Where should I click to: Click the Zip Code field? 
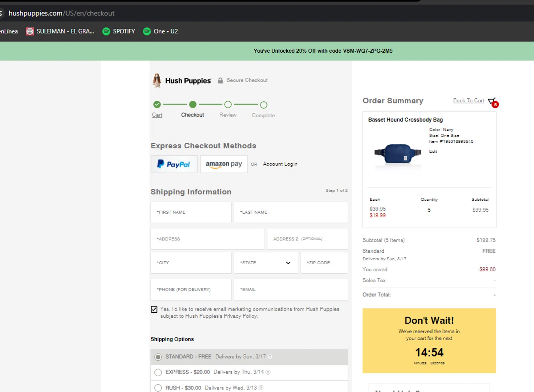[324, 263]
